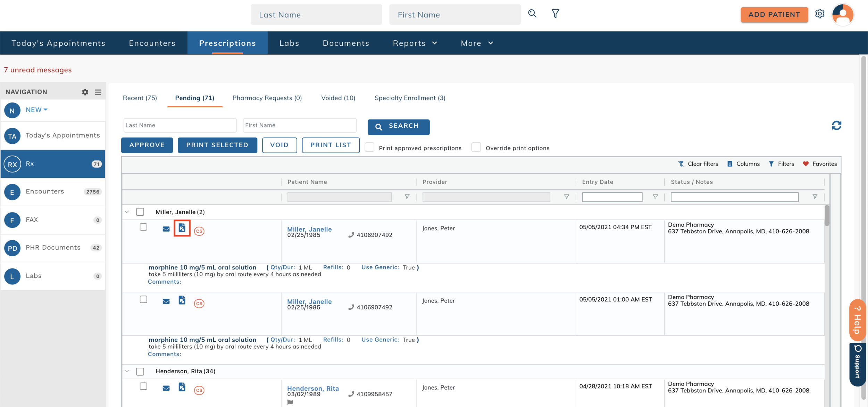The width and height of the screenshot is (868, 407).
Task: Refresh the prescriptions list
Action: (x=836, y=125)
